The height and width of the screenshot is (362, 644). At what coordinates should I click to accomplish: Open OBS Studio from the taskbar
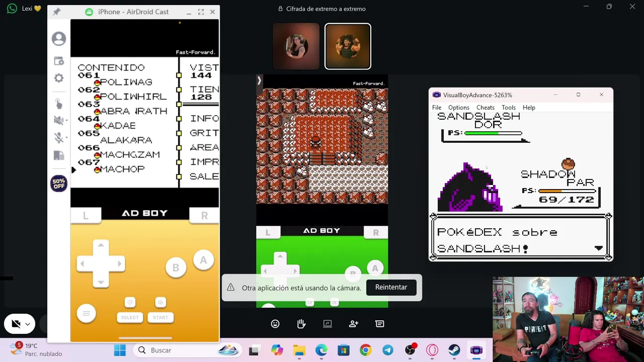click(410, 350)
